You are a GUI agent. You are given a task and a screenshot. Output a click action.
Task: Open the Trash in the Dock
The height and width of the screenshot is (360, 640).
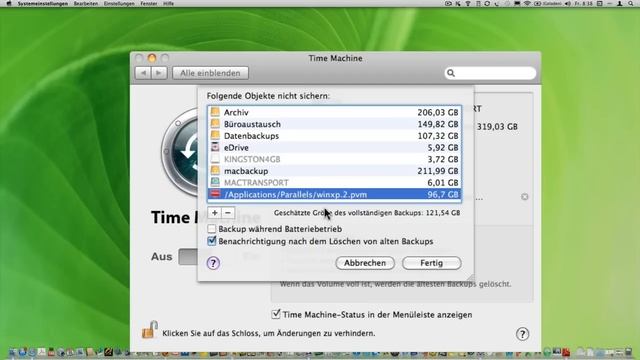pos(629,352)
